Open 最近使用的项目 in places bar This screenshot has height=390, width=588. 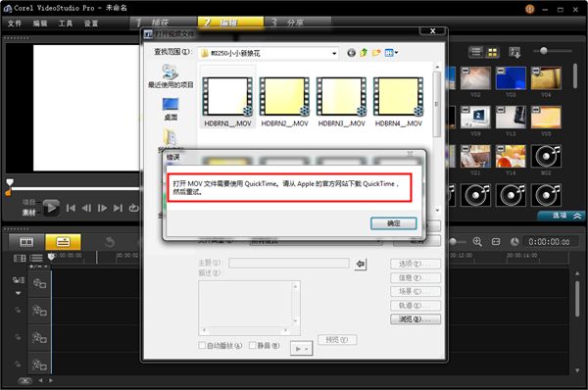171,76
